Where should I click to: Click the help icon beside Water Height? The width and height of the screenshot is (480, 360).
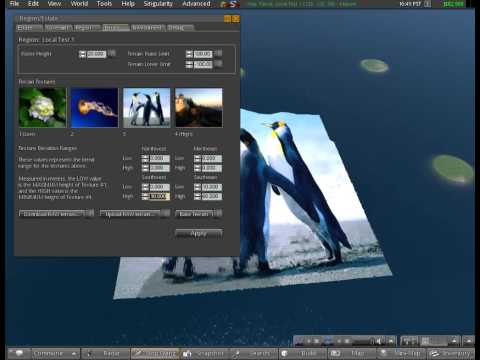point(112,53)
